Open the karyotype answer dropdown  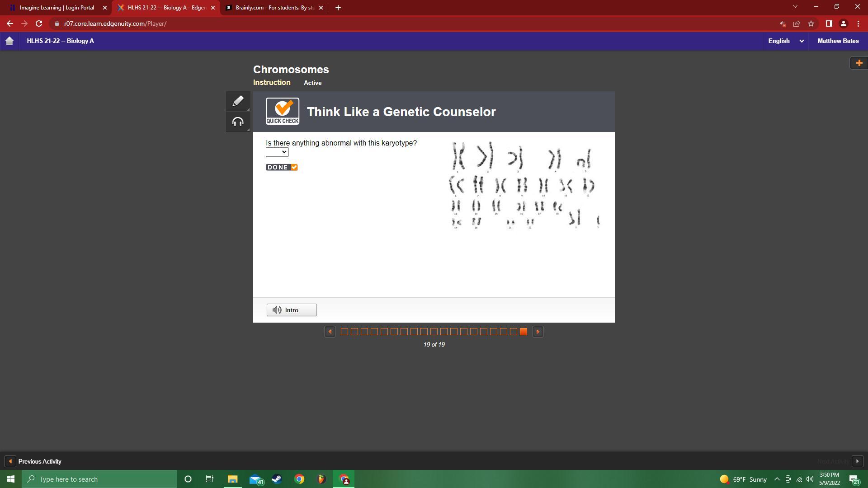coord(277,152)
